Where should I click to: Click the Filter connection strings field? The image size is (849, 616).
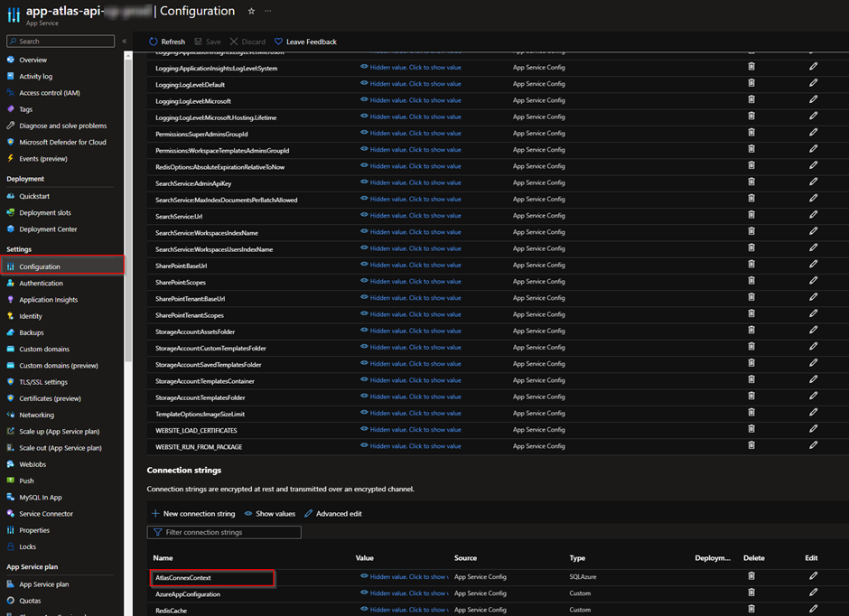(224, 533)
